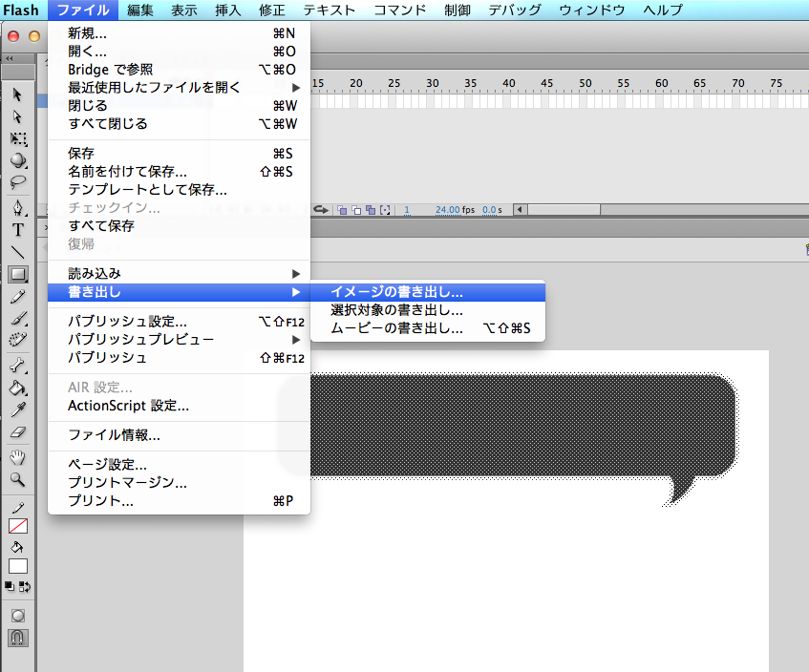809x672 pixels.
Task: Click the onion skin outlines icon
Action: (x=356, y=210)
